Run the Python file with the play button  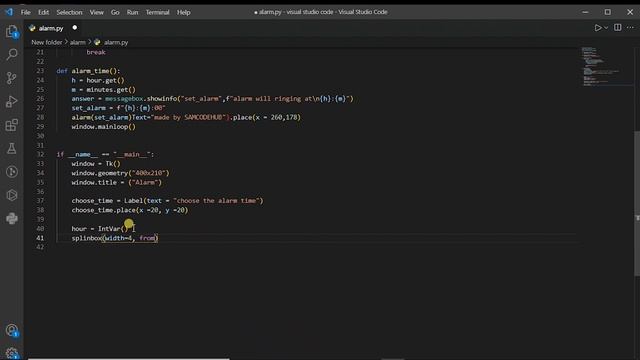click(x=598, y=28)
